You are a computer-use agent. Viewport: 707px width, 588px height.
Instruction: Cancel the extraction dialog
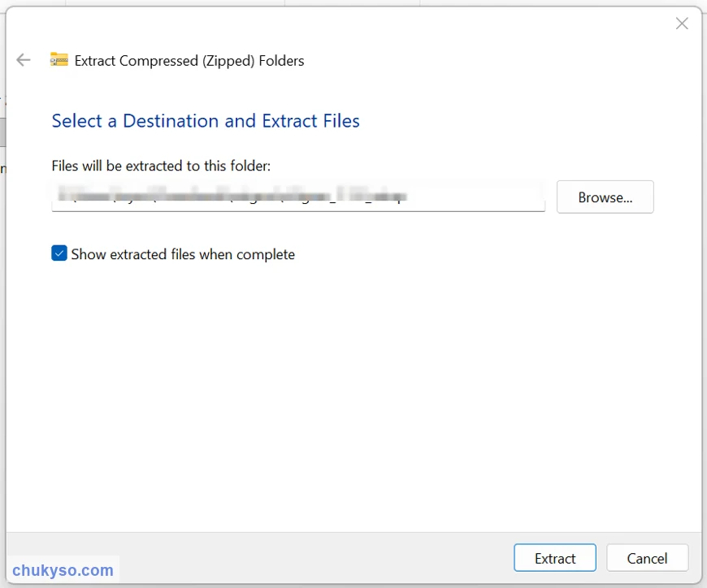pos(647,558)
